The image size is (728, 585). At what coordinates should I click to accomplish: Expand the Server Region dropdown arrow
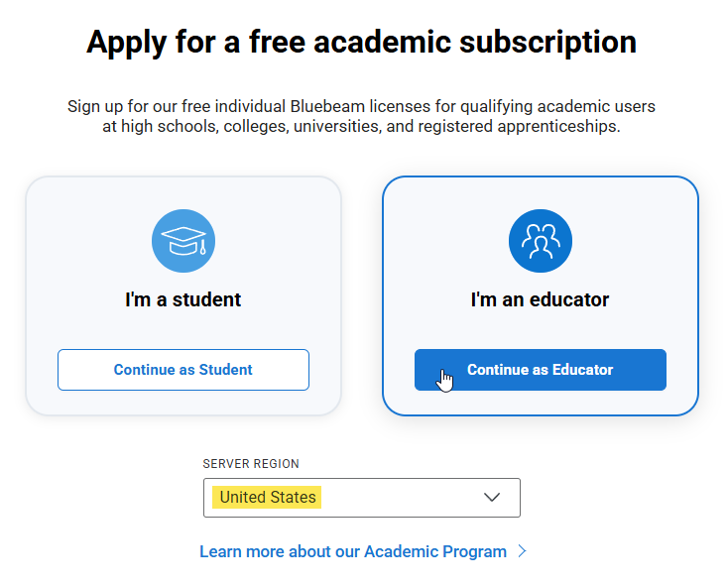coord(492,498)
